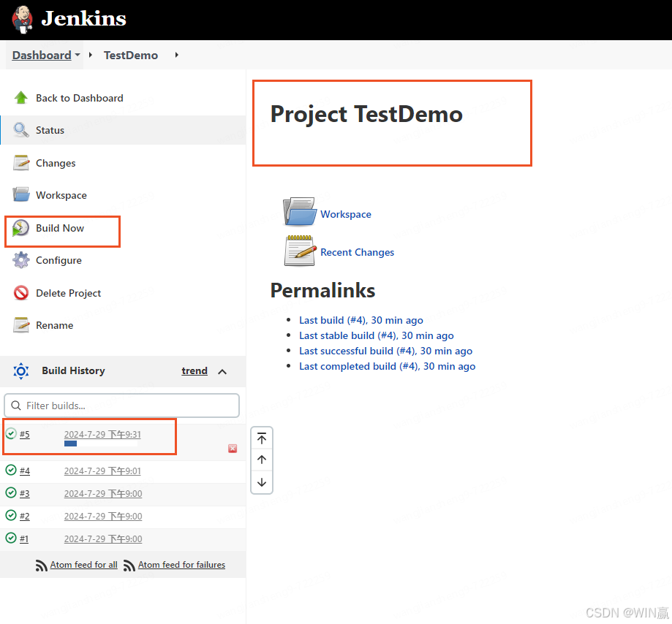Click build #5 progress bar
672x624 pixels.
[101, 444]
